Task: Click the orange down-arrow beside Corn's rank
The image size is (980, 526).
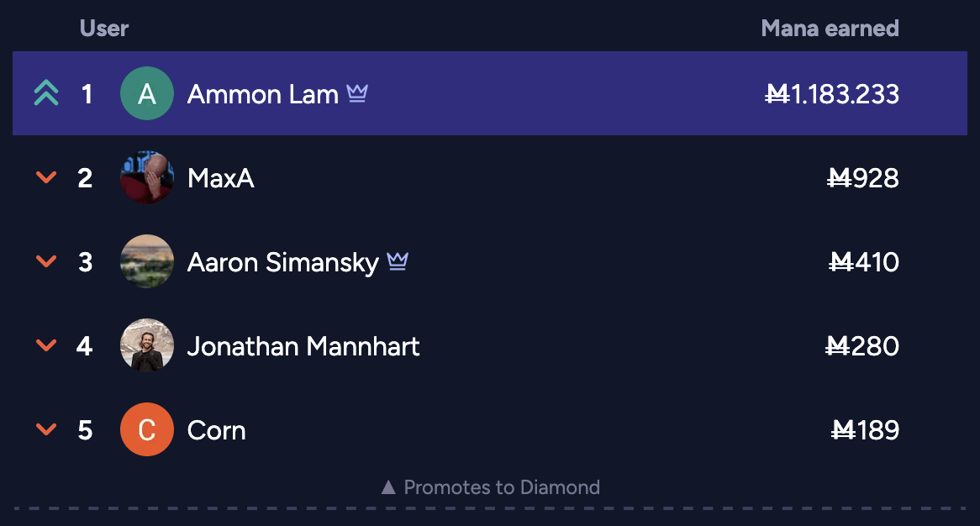Action: (x=46, y=429)
